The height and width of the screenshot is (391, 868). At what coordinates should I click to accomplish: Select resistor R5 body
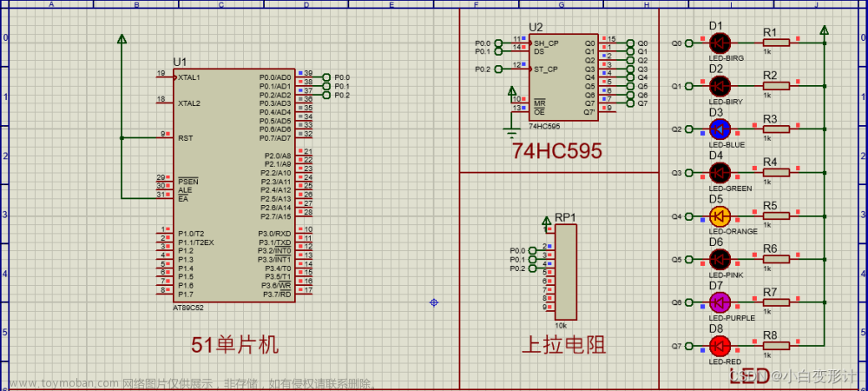coord(776,215)
